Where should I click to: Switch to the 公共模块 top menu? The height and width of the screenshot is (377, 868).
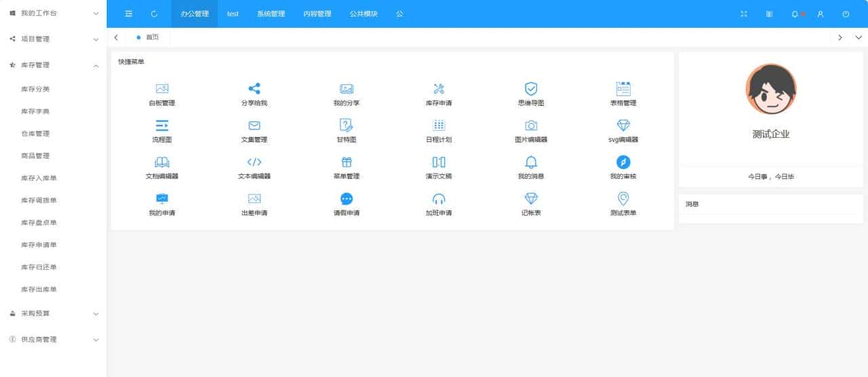tap(363, 14)
